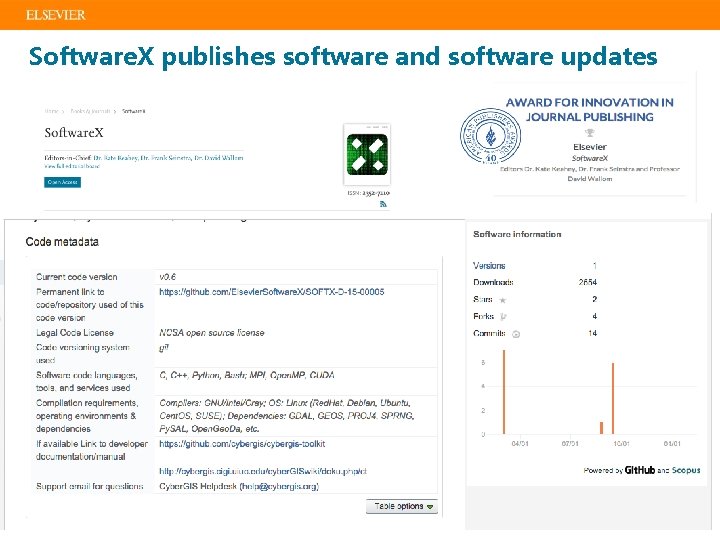Click the git versioning system value
The image size is (720, 540).
pyautogui.click(x=164, y=348)
